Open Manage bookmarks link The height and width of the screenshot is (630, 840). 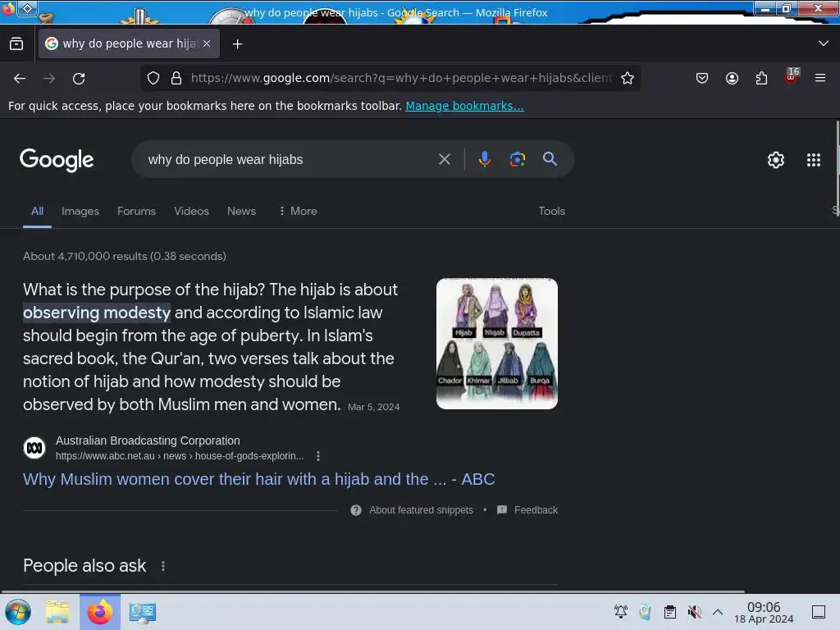point(464,106)
